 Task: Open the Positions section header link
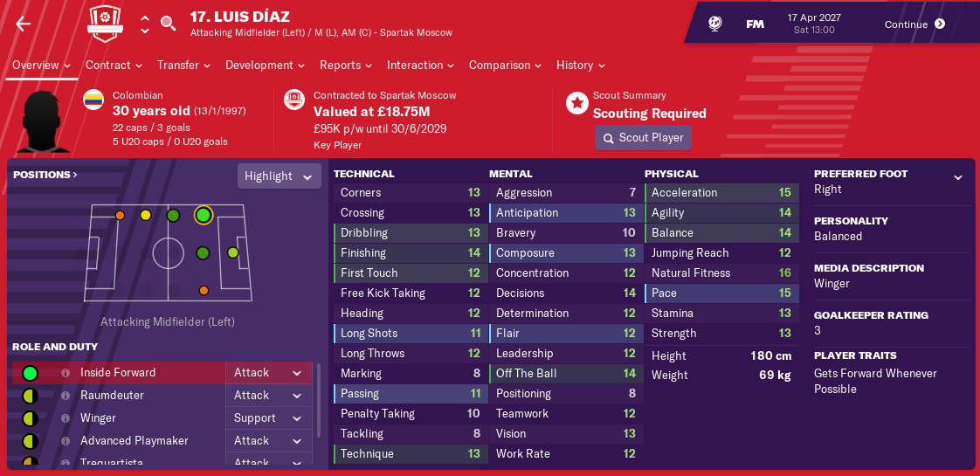[x=45, y=175]
